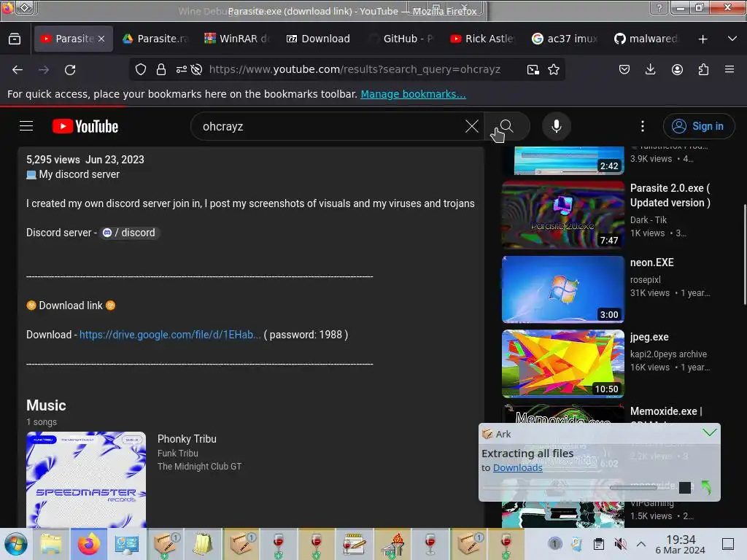Go back to previous page
This screenshot has height=560, width=747.
coord(18,69)
